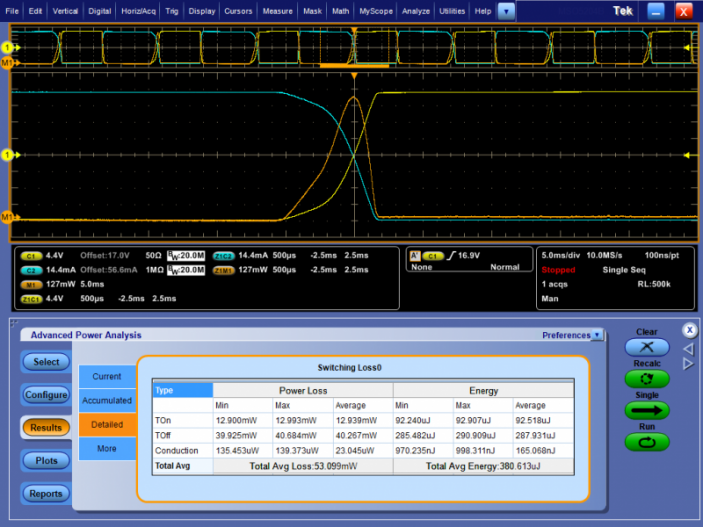703x527 pixels.
Task: Start a Single acquisition arrow button
Action: 647,410
